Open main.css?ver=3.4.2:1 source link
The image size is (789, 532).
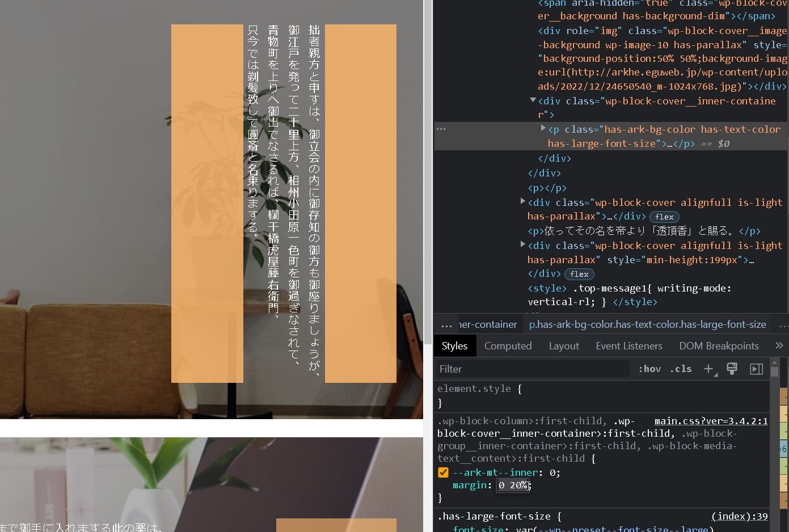tap(711, 420)
